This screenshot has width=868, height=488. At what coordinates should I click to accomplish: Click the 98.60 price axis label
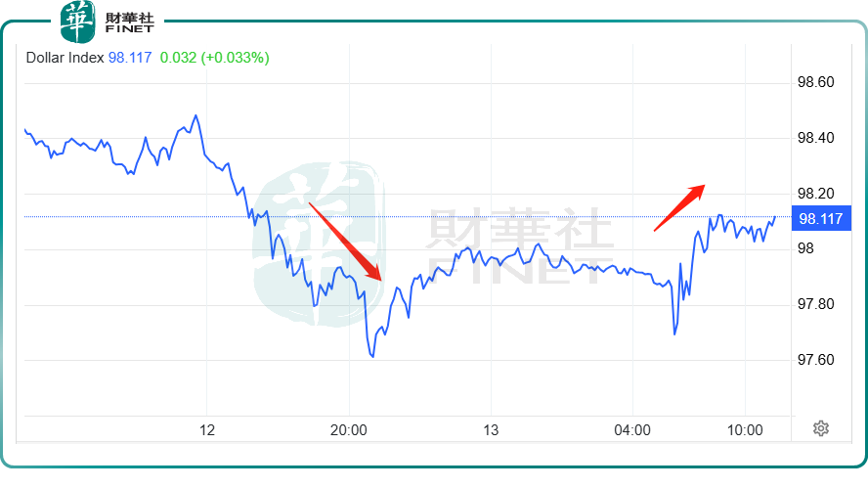pyautogui.click(x=815, y=82)
